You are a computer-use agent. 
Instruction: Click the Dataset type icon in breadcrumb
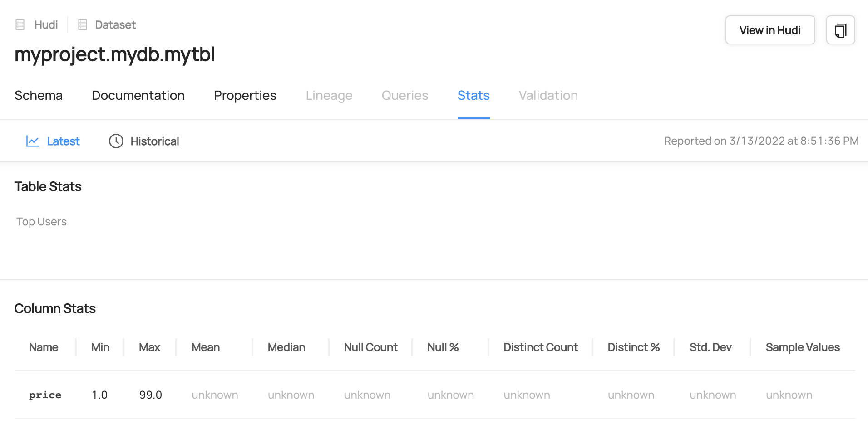82,24
